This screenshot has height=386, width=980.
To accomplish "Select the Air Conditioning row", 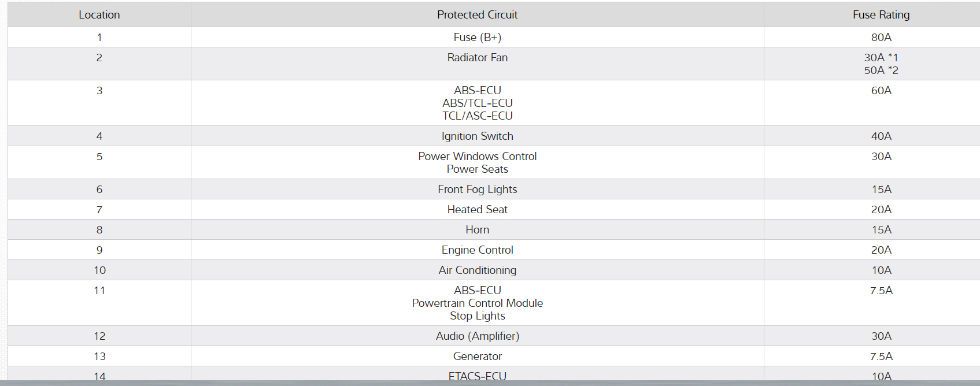I will [x=477, y=270].
